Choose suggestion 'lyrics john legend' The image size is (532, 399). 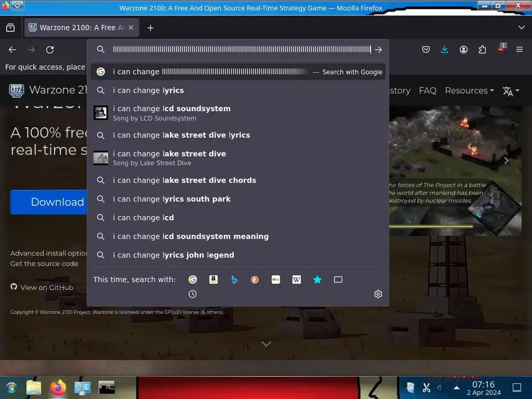coord(238,255)
